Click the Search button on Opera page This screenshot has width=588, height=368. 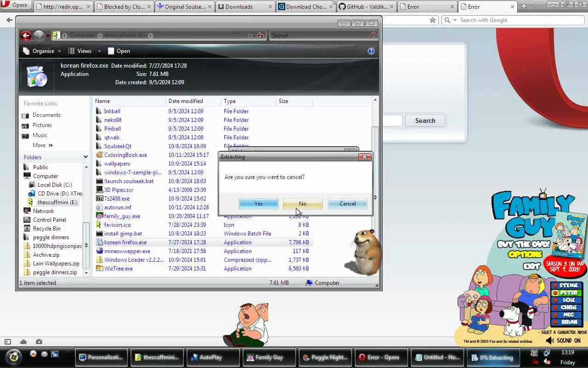425,121
